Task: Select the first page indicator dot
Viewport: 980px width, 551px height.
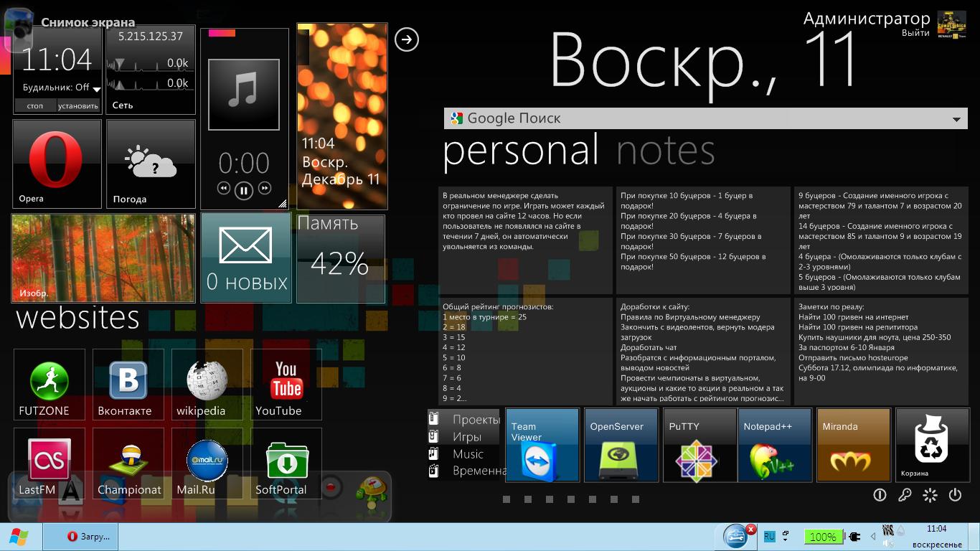Action: pyautogui.click(x=507, y=499)
